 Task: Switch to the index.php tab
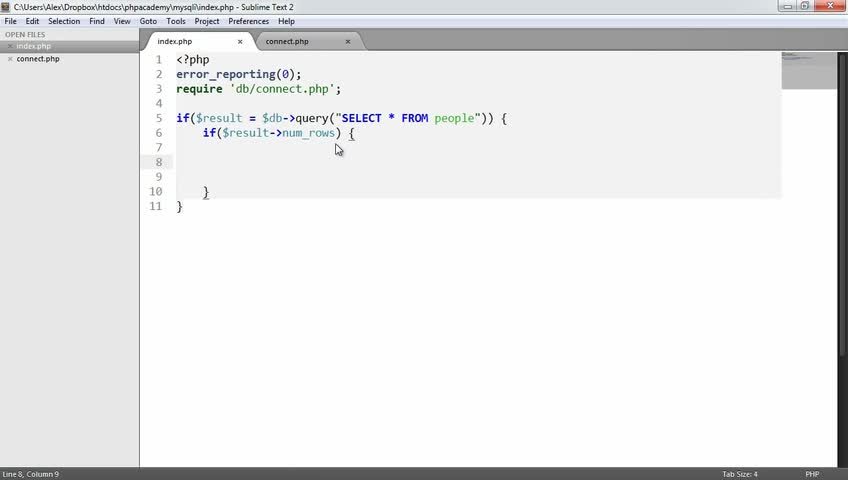pyautogui.click(x=197, y=41)
